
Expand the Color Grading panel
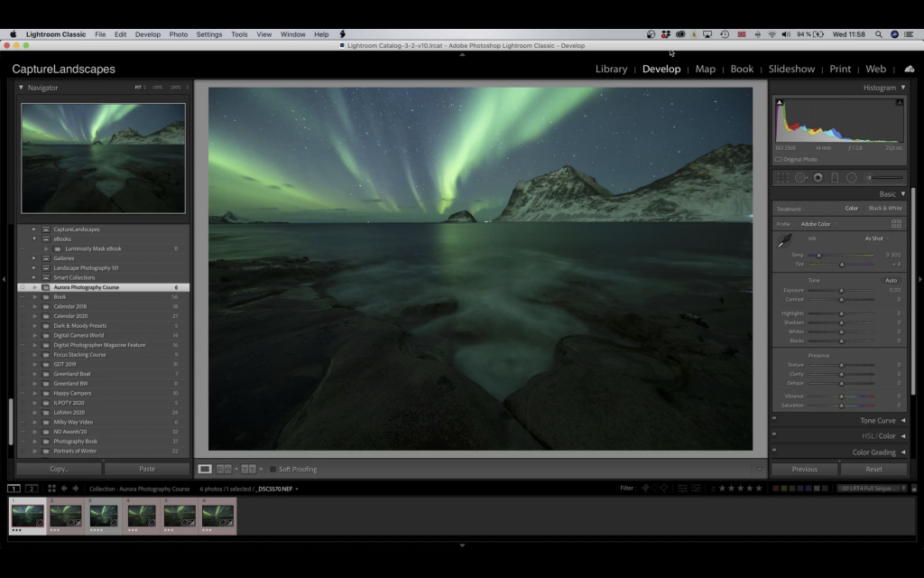tap(902, 452)
